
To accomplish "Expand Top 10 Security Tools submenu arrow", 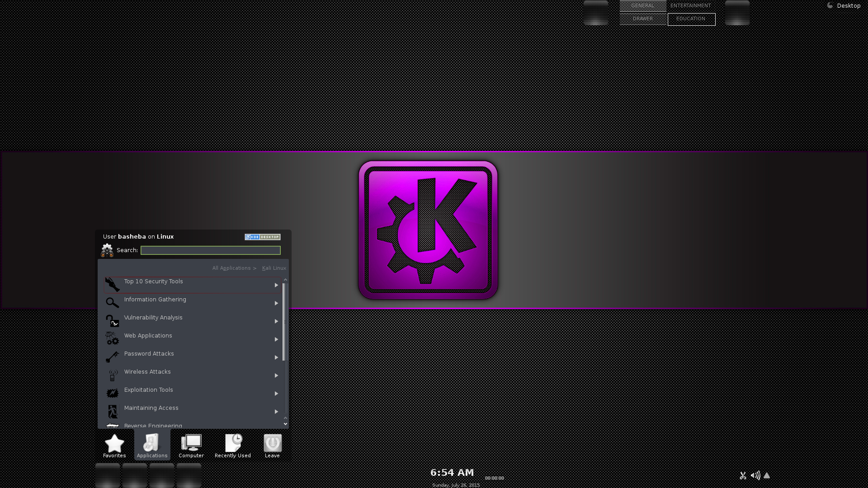I will tap(276, 285).
